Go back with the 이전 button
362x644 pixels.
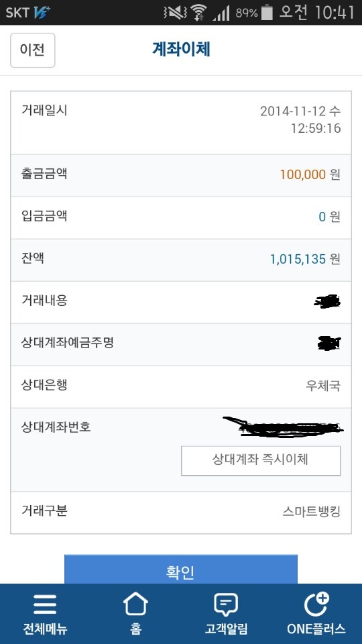(x=32, y=50)
